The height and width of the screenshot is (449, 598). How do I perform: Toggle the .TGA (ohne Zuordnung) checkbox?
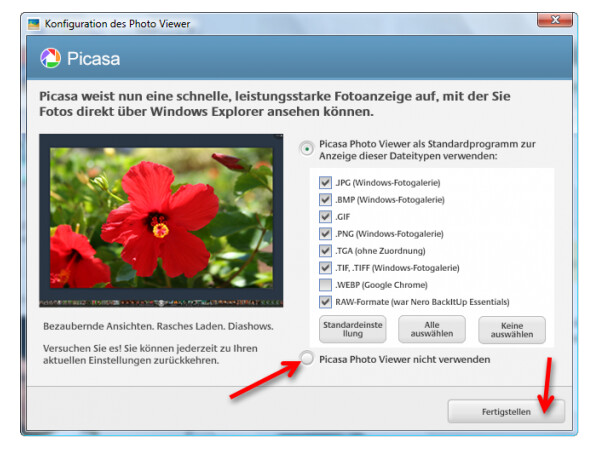click(325, 251)
